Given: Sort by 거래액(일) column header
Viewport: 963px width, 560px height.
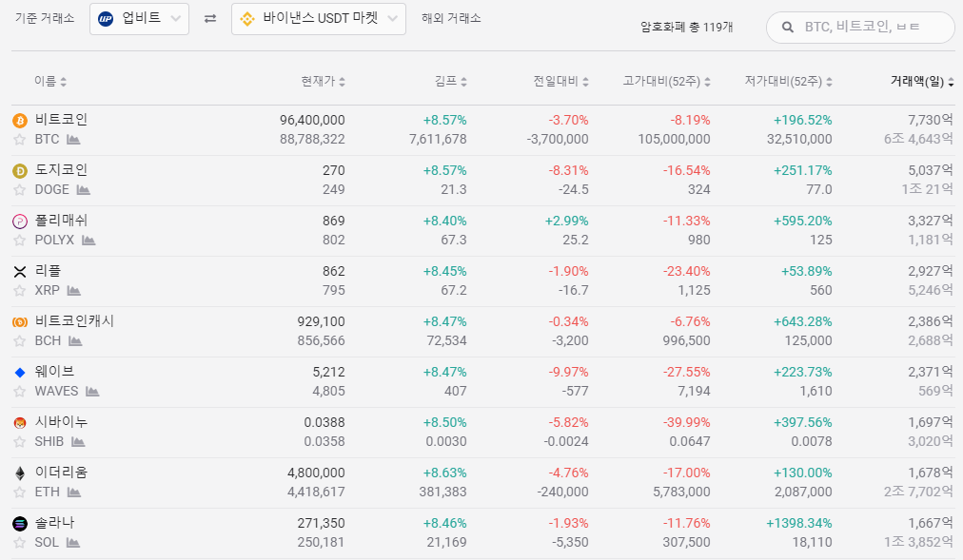Looking at the screenshot, I should pyautogui.click(x=921, y=82).
